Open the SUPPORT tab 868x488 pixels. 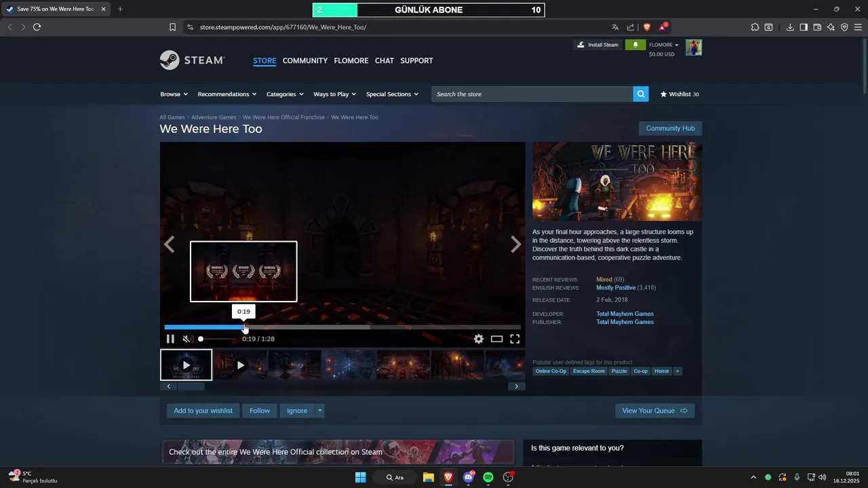(416, 61)
